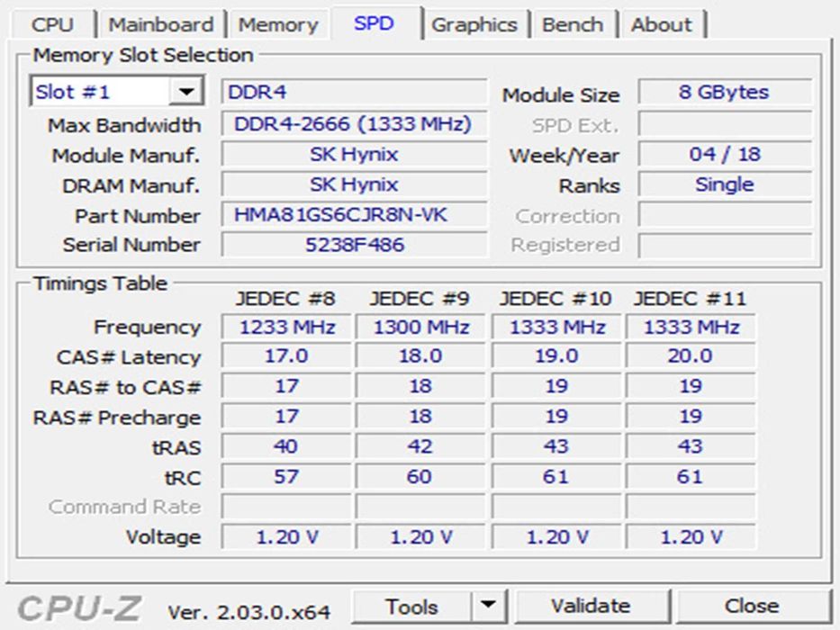Click the JEDEC #8 RAS# to CAS# value
This screenshot has height=630, width=840.
click(286, 386)
